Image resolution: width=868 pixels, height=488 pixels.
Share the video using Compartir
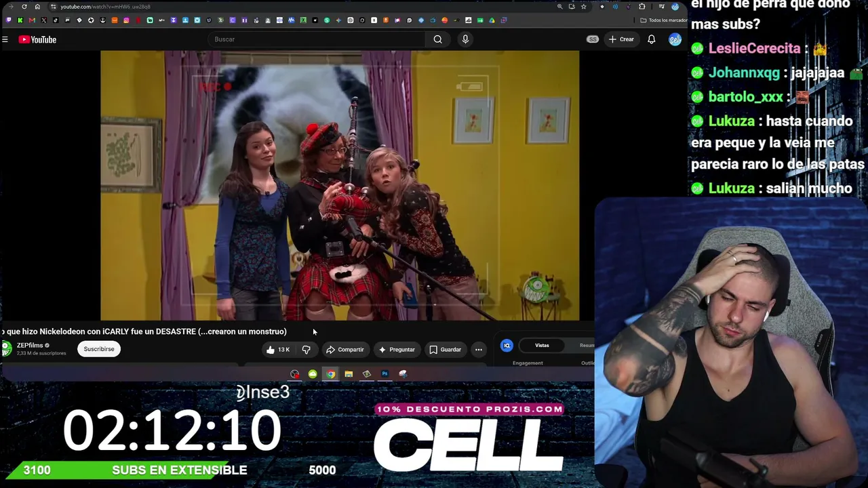coord(345,350)
